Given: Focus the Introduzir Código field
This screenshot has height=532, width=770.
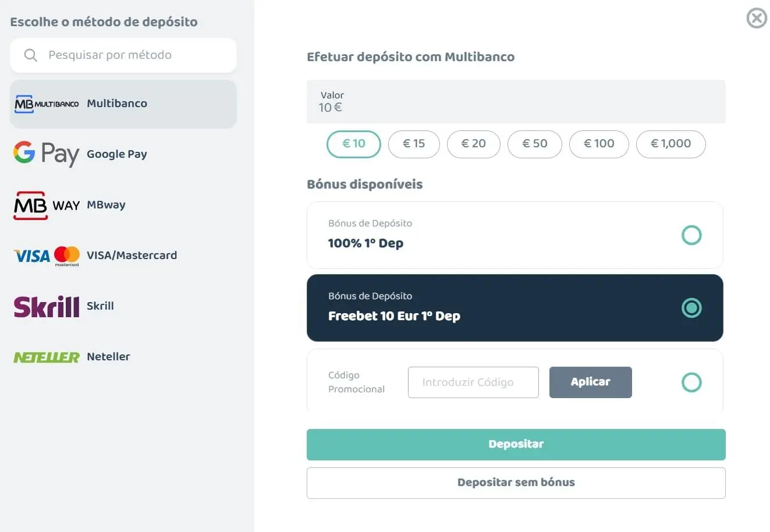Looking at the screenshot, I should (473, 382).
